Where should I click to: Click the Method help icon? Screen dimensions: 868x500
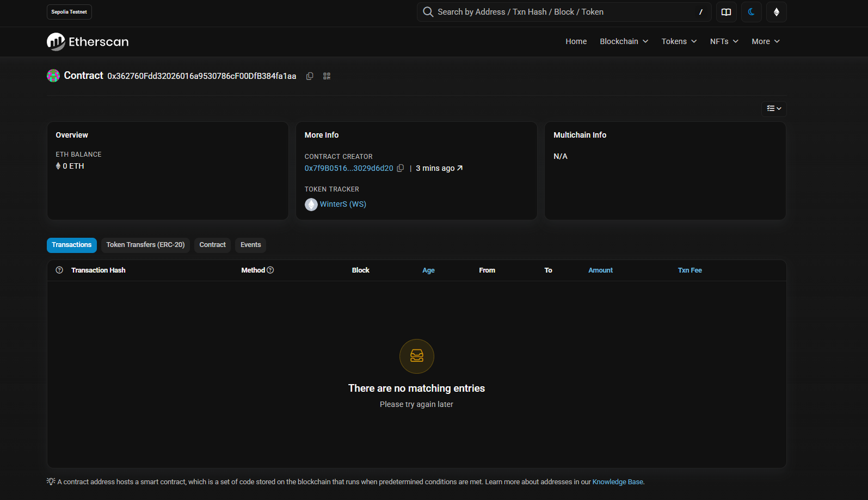coord(270,270)
